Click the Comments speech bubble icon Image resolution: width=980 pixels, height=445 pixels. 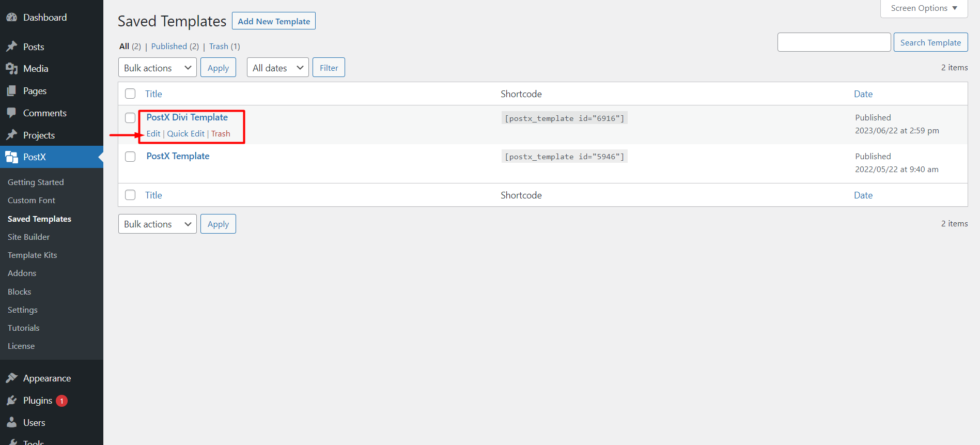click(x=11, y=113)
